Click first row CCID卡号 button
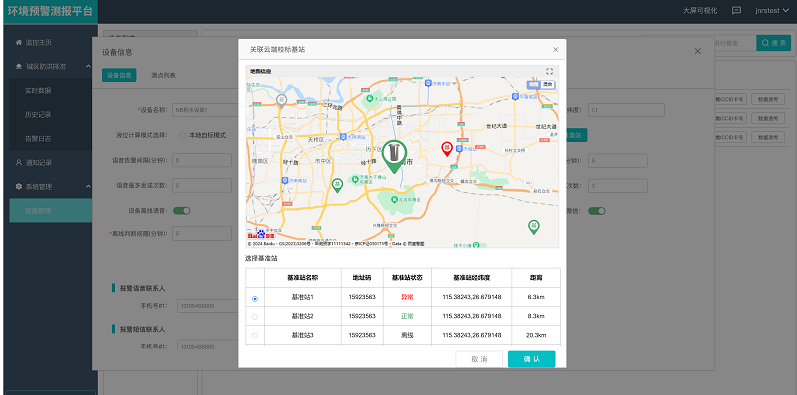797x395 pixels. pyautogui.click(x=730, y=100)
